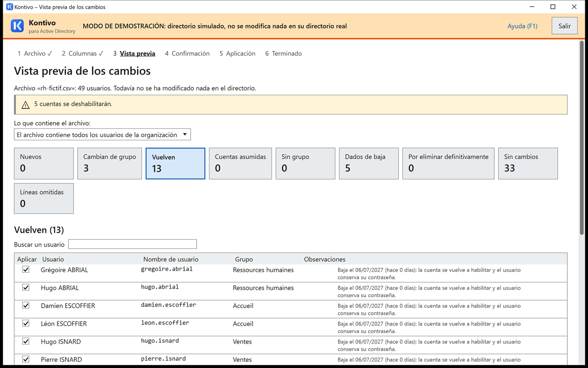Select step 3 Vista previa
588x368 pixels.
tap(134, 53)
